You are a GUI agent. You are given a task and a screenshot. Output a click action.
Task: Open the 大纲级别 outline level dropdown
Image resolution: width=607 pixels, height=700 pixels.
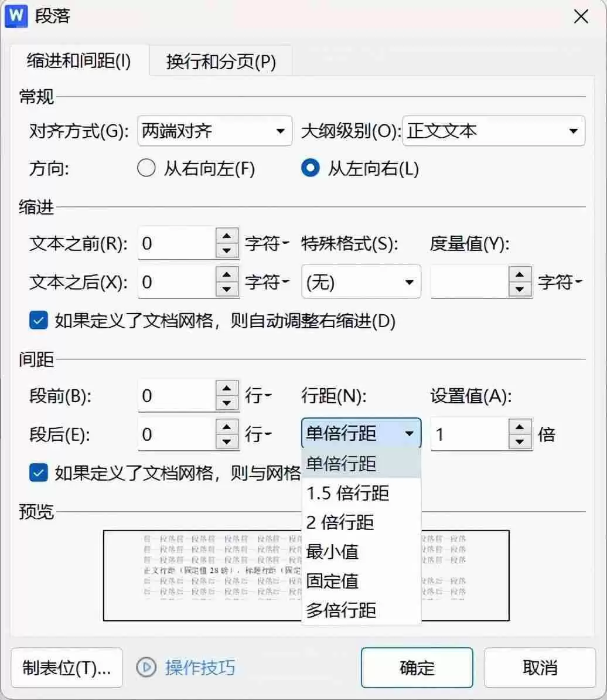(572, 131)
